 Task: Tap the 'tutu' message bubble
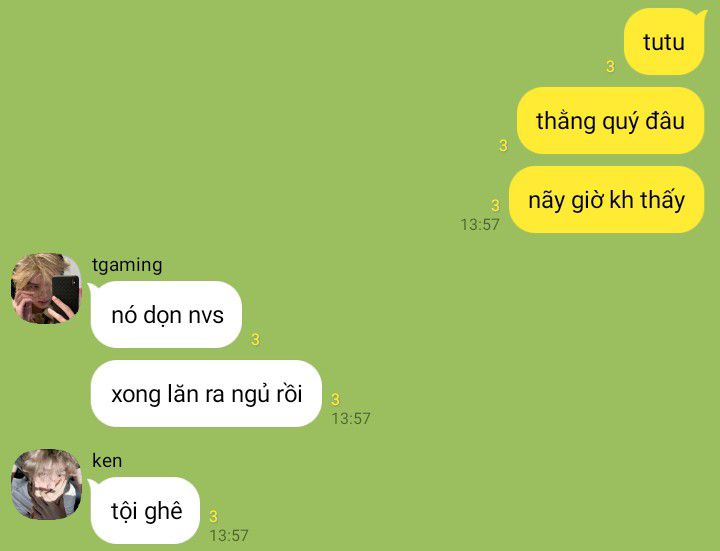pyautogui.click(x=664, y=42)
